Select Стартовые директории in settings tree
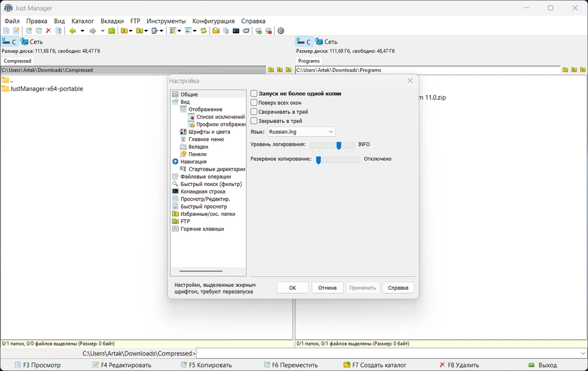This screenshot has height=371, width=588. click(x=217, y=169)
